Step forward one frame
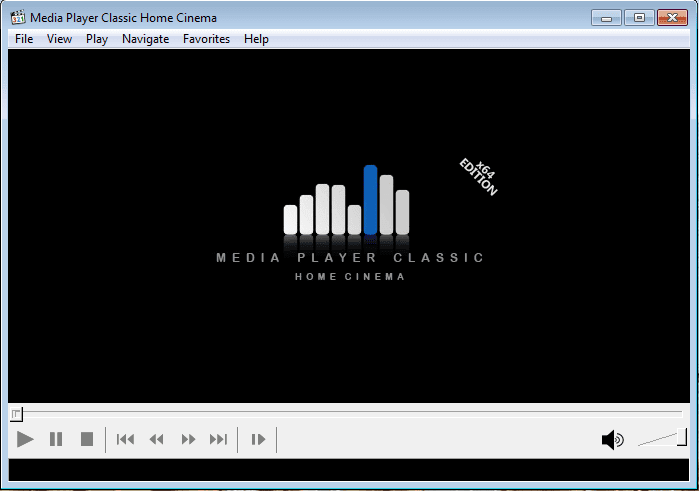Screen dimensions: 699x491 [x=258, y=439]
